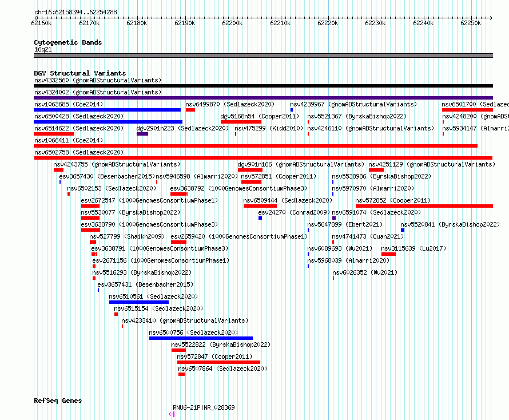Open nsv5970970 (Almarri2020) variant

tap(373, 188)
